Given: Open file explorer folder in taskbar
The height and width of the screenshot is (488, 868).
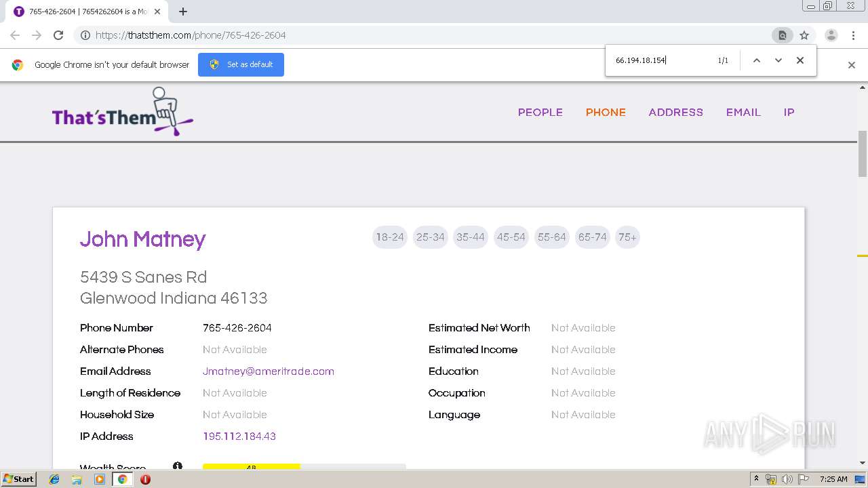Looking at the screenshot, I should (x=77, y=479).
